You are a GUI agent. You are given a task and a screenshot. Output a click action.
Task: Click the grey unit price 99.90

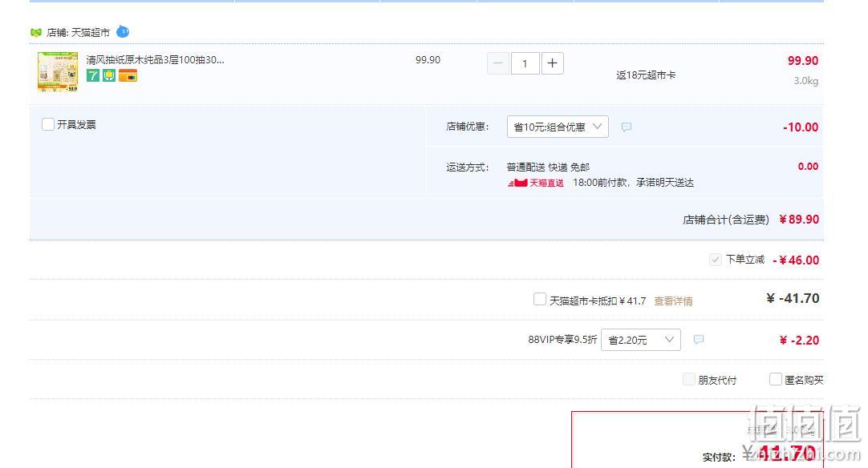click(x=428, y=60)
